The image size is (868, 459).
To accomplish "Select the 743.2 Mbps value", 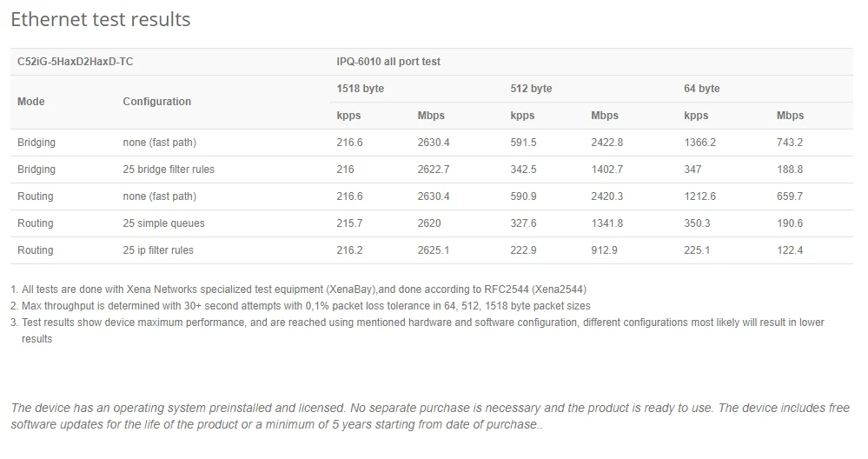I will [790, 143].
